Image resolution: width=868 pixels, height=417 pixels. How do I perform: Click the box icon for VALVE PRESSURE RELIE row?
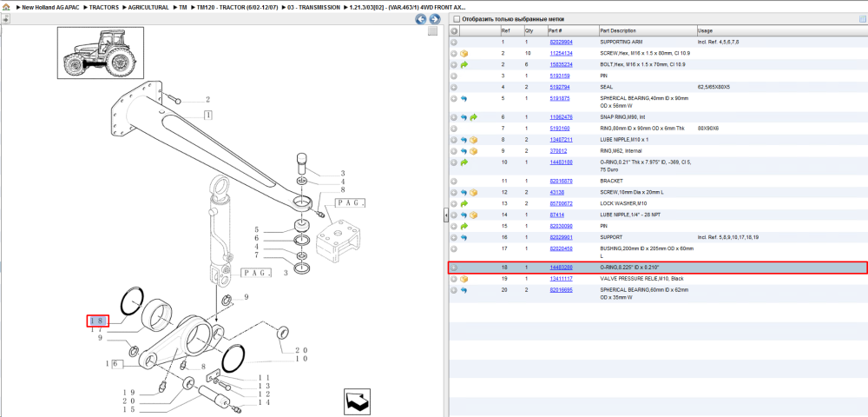point(464,279)
